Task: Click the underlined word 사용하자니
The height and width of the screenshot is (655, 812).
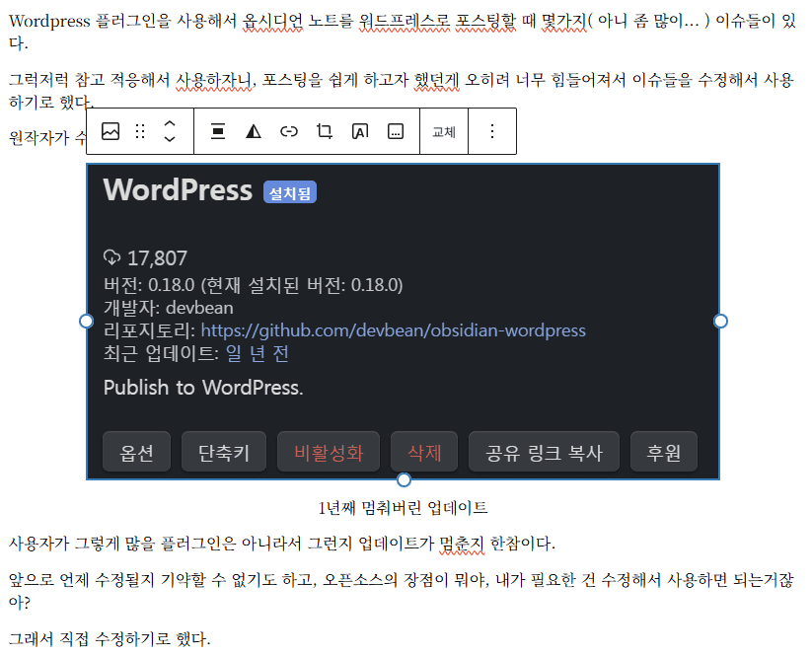Action: [x=215, y=80]
